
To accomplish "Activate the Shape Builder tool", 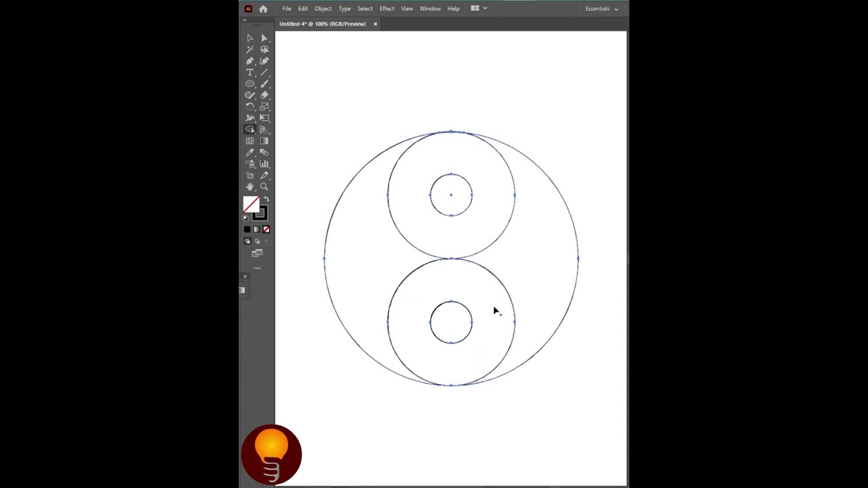I will (250, 129).
